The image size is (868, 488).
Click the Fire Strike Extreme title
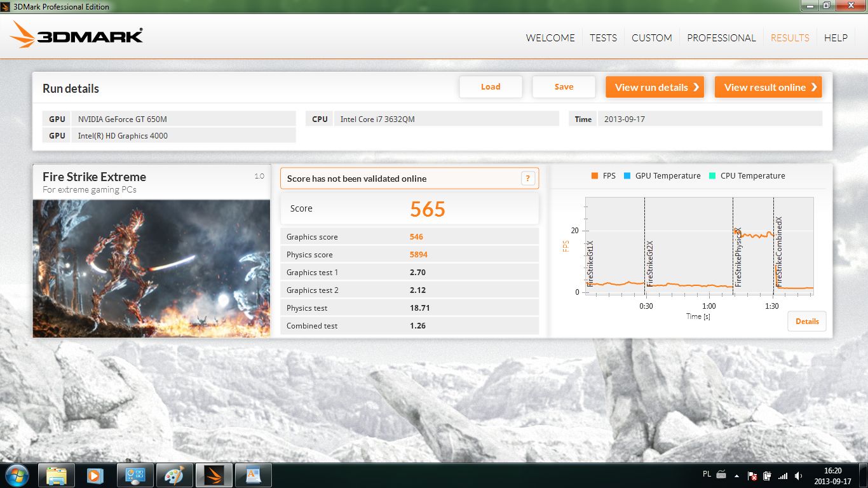tap(94, 177)
